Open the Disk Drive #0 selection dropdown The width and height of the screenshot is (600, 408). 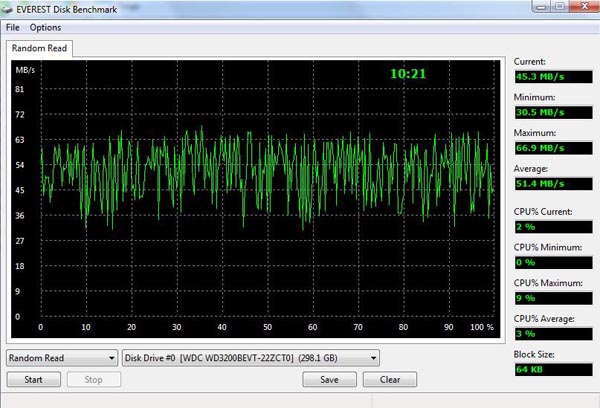coord(251,358)
